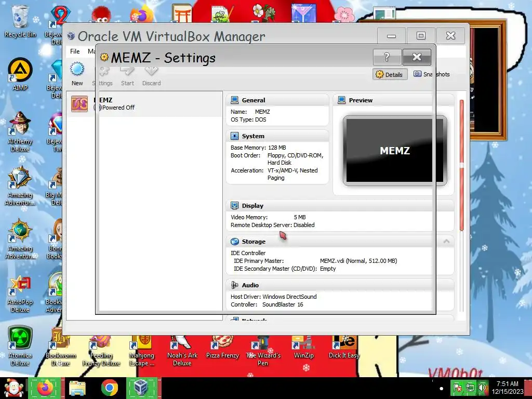Open the Noah's Ark Deluxe shortcut

(x=182, y=351)
